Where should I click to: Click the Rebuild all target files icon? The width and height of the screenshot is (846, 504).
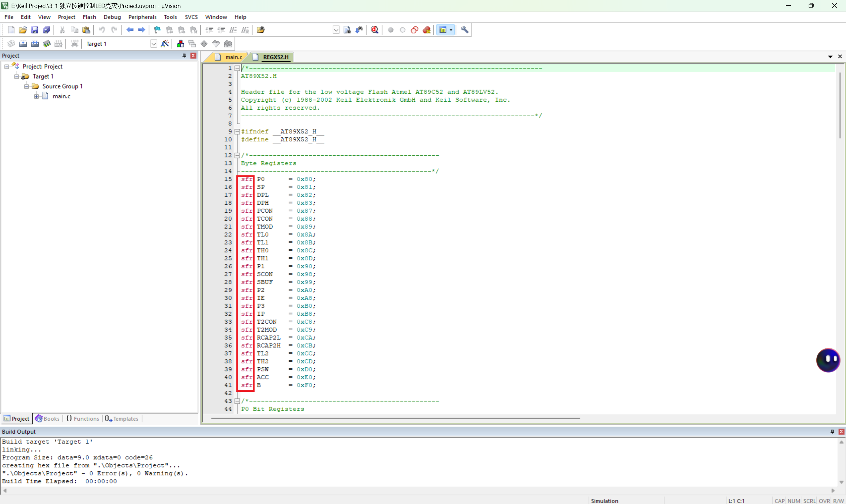(35, 44)
